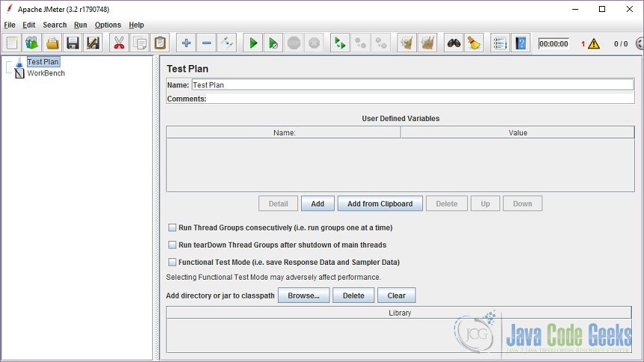Click the Copy toolbar icon

point(139,43)
